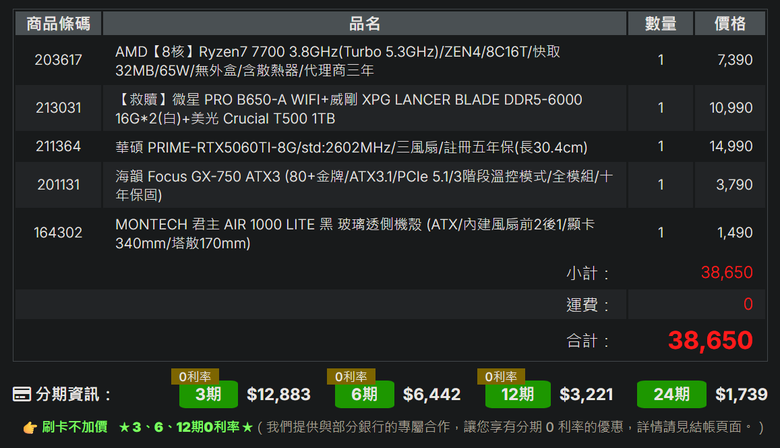
Task: Click the $6,442 installment amount
Action: tap(432, 394)
